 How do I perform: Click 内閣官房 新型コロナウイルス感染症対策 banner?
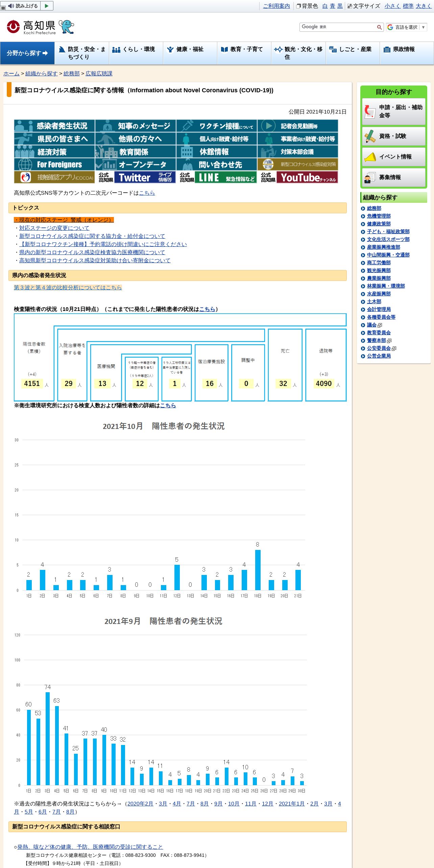coord(298,164)
